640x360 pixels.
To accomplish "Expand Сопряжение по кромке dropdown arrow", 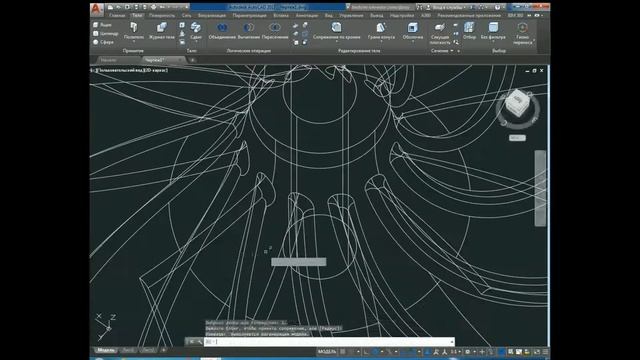I will [x=336, y=42].
